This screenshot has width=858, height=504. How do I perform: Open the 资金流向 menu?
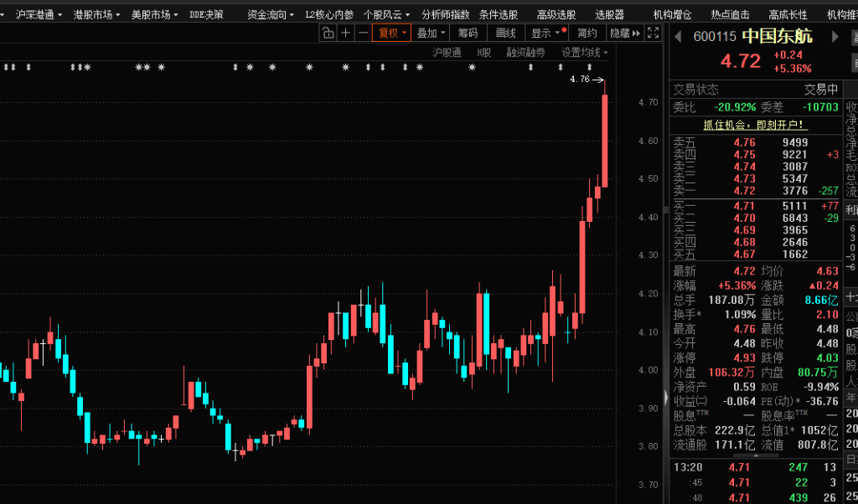(271, 14)
